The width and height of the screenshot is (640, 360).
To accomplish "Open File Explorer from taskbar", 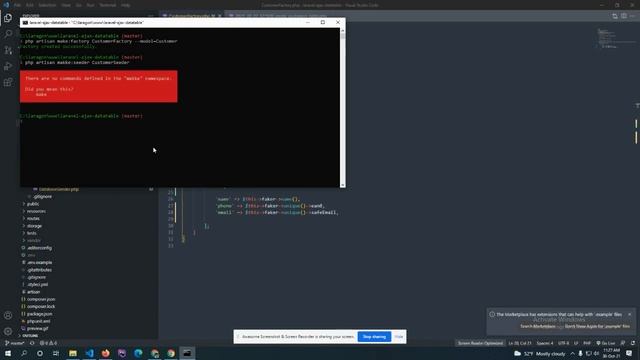I will pyautogui.click(x=73, y=353).
